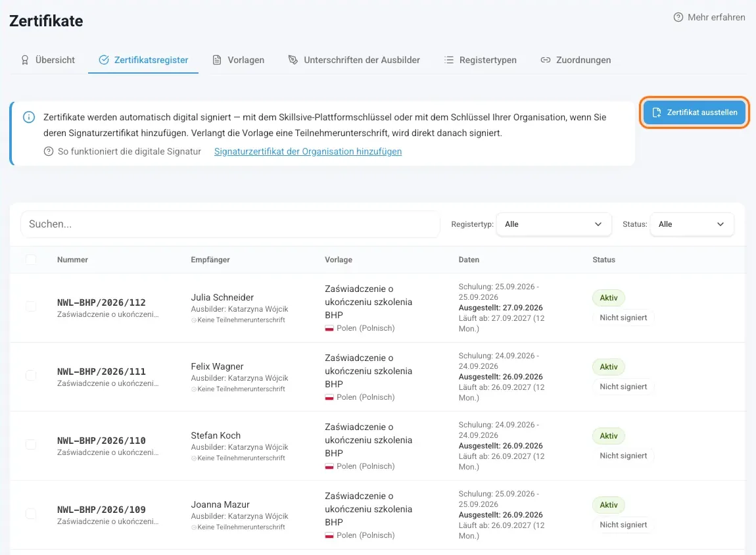Viewport: 756px width, 555px height.
Task: Select the Zertifikatsregister tab
Action: 143,60
